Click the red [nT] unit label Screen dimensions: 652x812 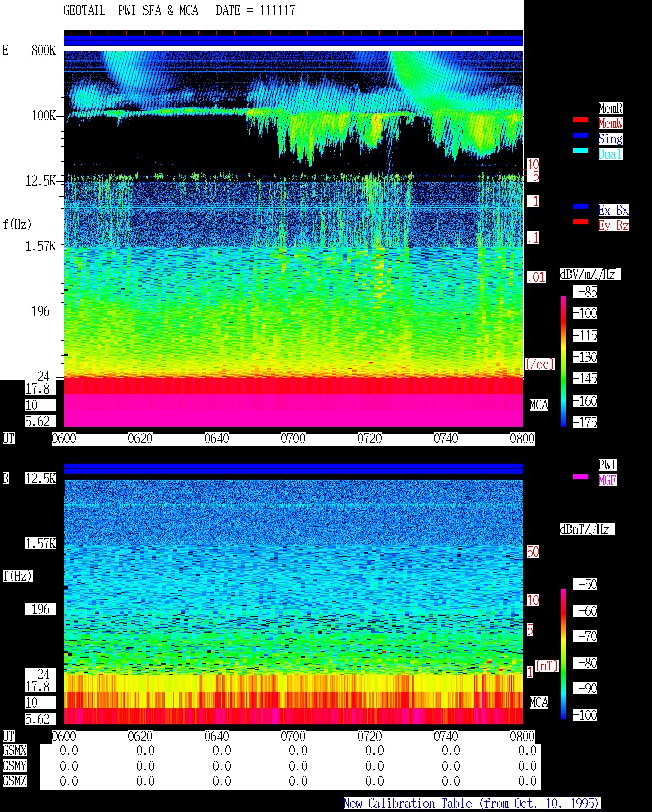coord(547,666)
